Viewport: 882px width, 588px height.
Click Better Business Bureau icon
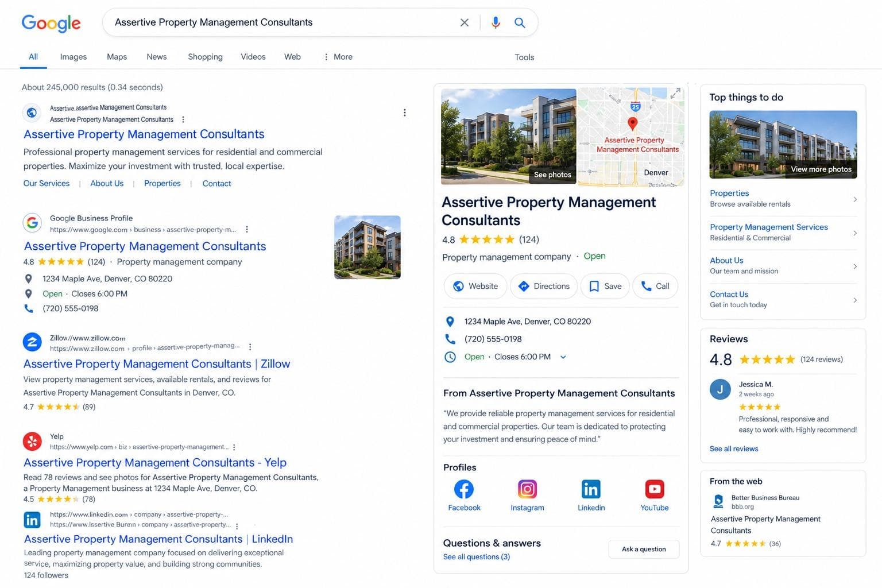coord(718,501)
